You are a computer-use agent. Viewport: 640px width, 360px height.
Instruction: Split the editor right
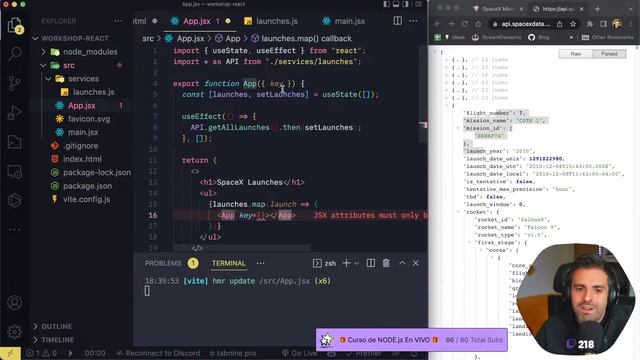tap(398, 21)
